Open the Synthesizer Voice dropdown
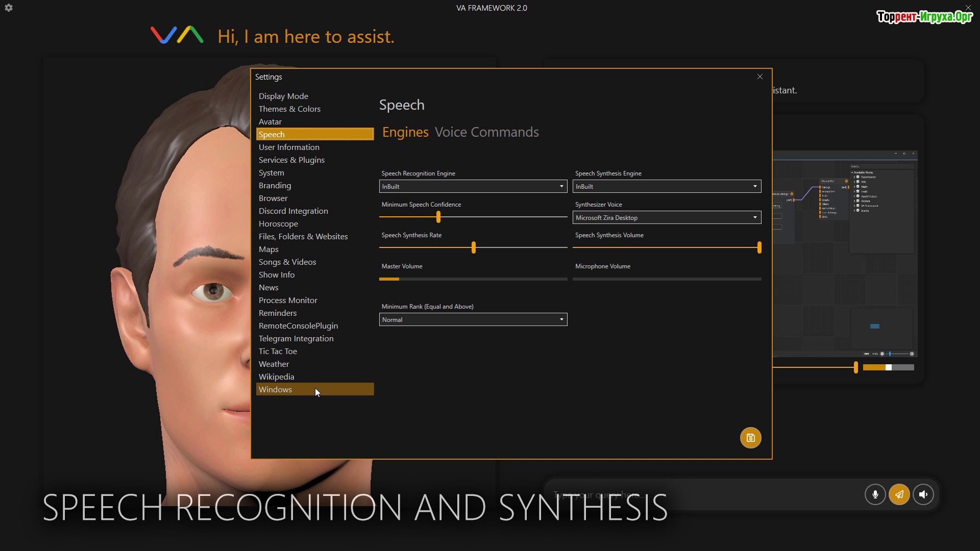The height and width of the screenshot is (551, 980). 667,217
